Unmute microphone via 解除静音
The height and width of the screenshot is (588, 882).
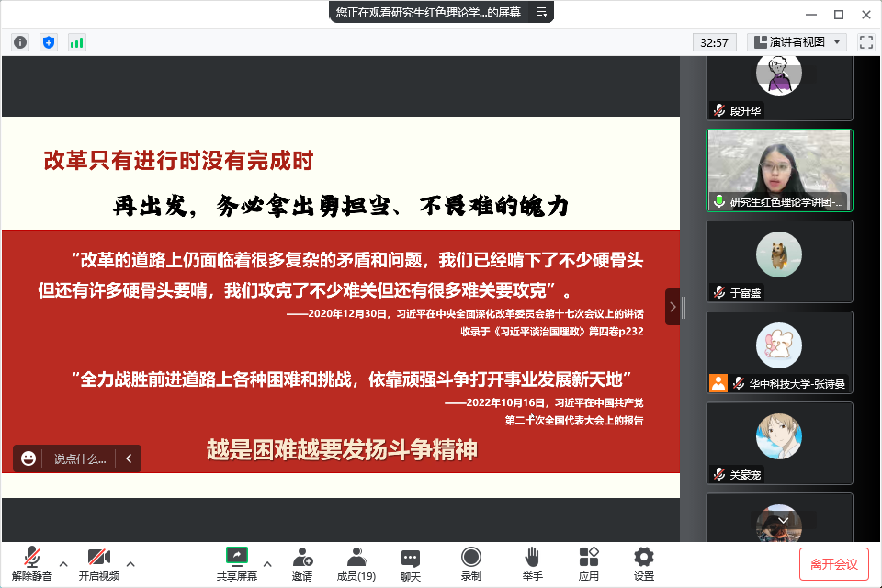tap(32, 563)
